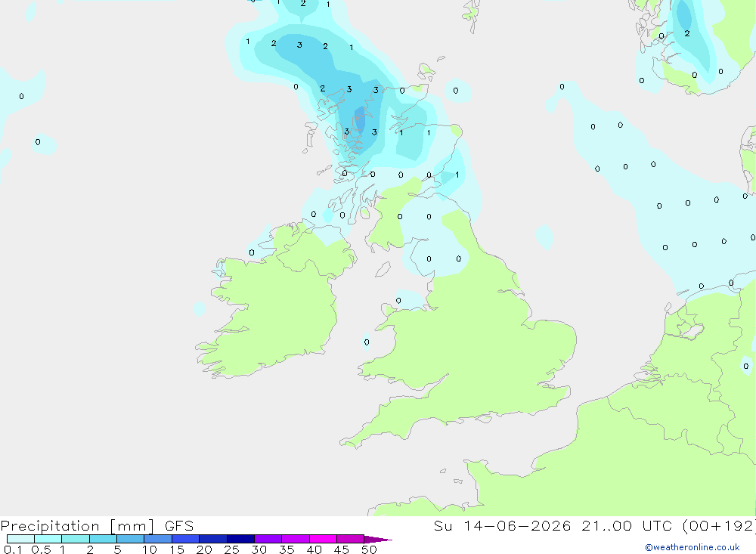Open the weatheronline.co.uk link
Viewport: 756px width, 554px height.
(x=692, y=547)
